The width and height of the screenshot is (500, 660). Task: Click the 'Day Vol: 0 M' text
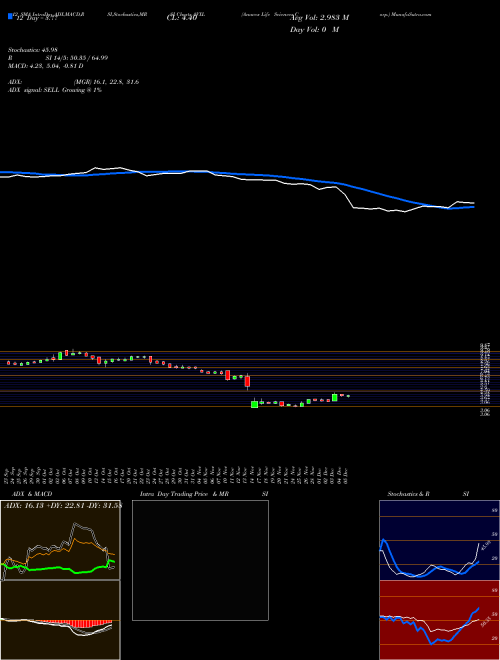(x=314, y=30)
